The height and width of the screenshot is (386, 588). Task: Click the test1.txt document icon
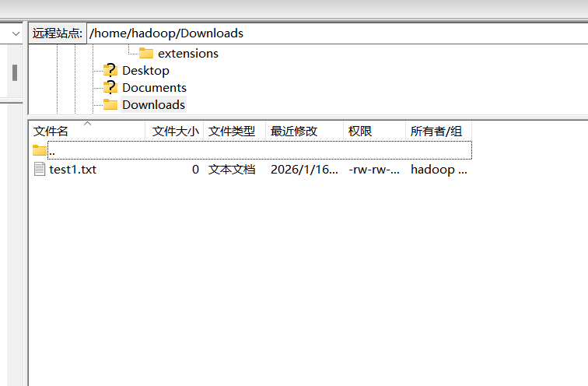pos(40,169)
